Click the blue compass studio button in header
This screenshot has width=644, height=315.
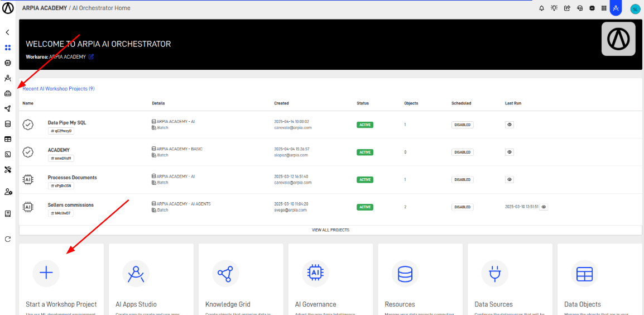pyautogui.click(x=615, y=8)
